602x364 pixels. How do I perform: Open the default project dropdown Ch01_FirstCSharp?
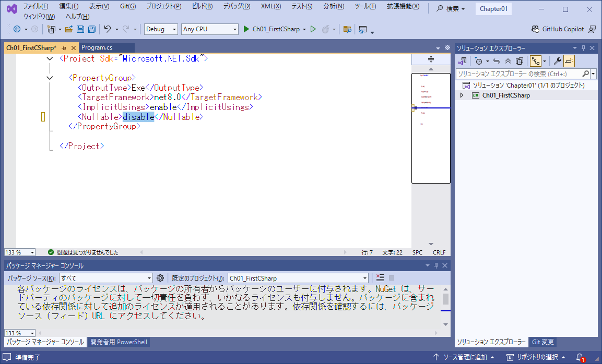[x=298, y=278]
